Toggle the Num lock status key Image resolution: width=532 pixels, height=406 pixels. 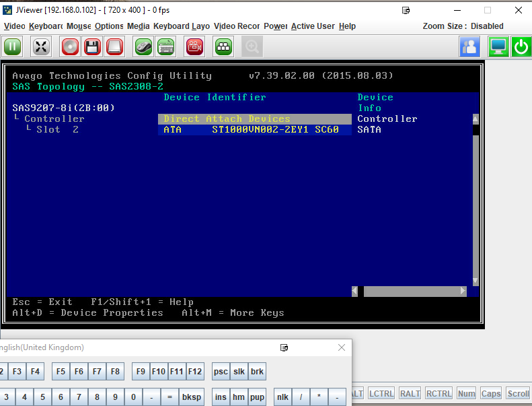pyautogui.click(x=467, y=393)
